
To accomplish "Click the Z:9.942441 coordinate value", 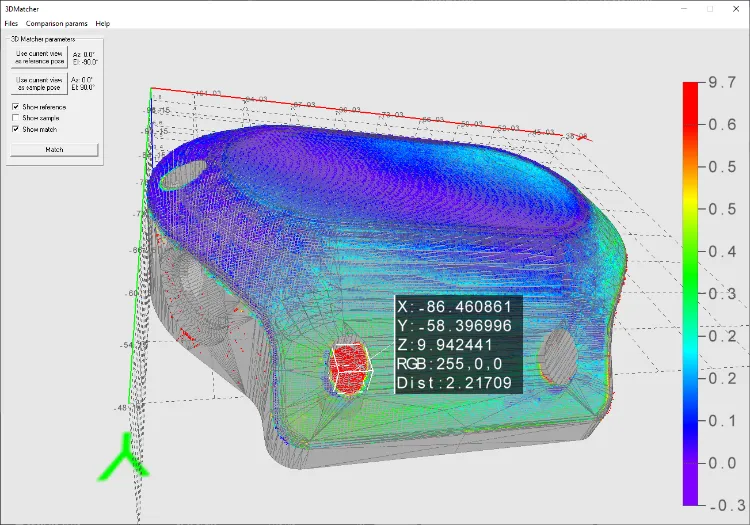I will pyautogui.click(x=445, y=345).
